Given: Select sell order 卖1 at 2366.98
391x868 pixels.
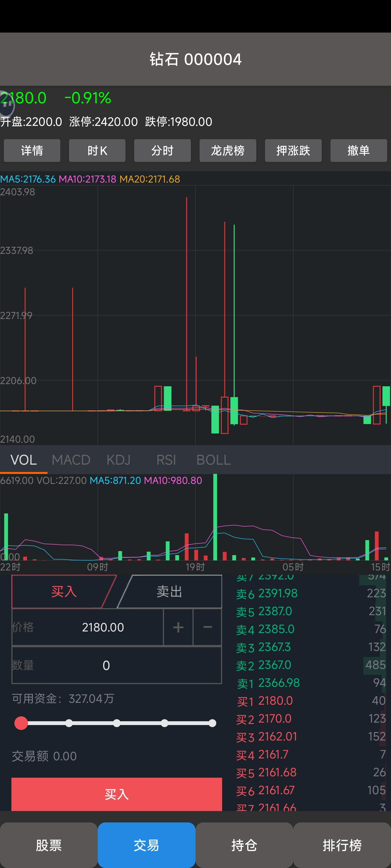Looking at the screenshot, I should tap(311, 683).
